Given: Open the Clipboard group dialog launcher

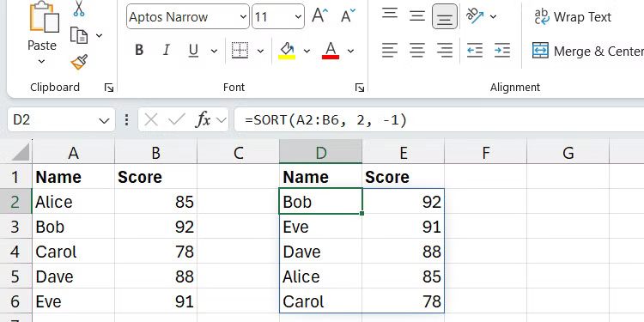Looking at the screenshot, I should point(109,88).
